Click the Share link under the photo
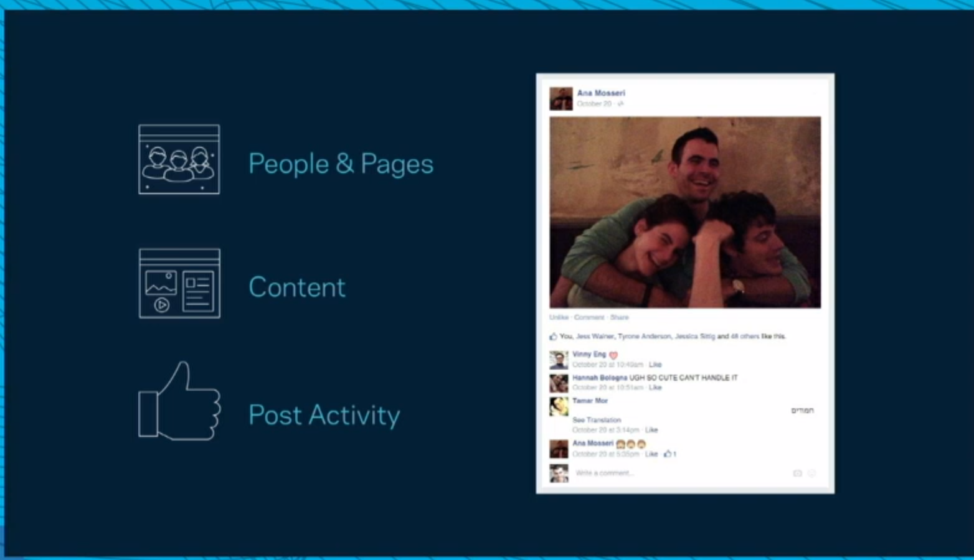This screenshot has height=560, width=974. (619, 317)
